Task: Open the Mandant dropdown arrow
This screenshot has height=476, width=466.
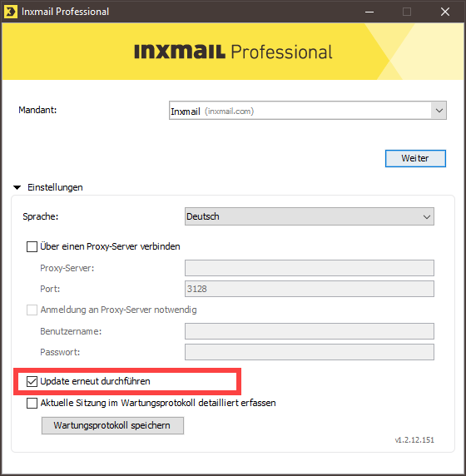Action: 439,111
